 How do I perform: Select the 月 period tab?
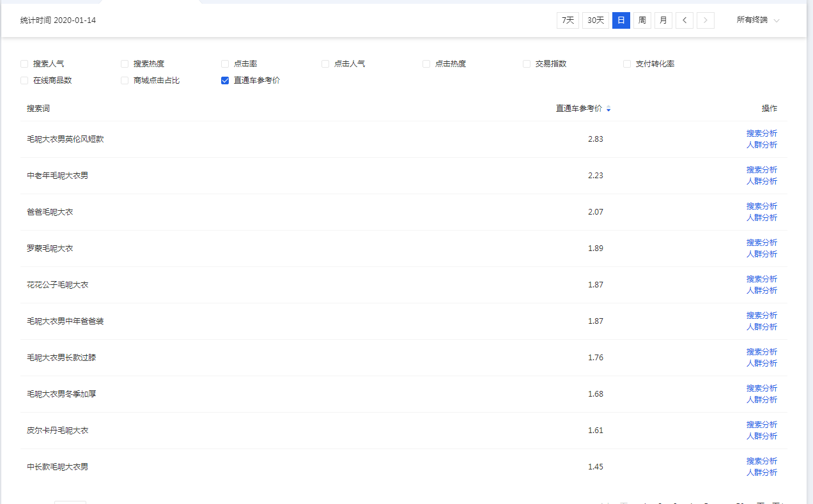pyautogui.click(x=663, y=20)
